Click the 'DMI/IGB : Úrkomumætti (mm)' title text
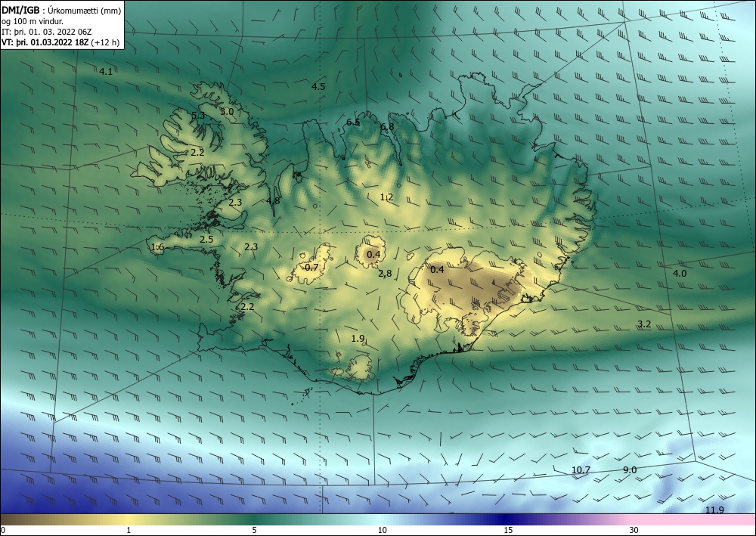This screenshot has height=536, width=756. tap(61, 11)
